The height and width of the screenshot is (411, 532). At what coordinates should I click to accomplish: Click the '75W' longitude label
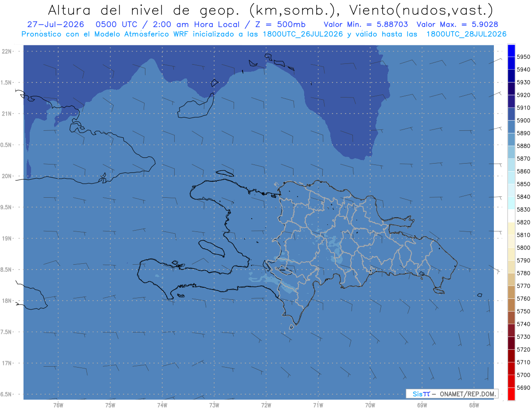coord(110,405)
